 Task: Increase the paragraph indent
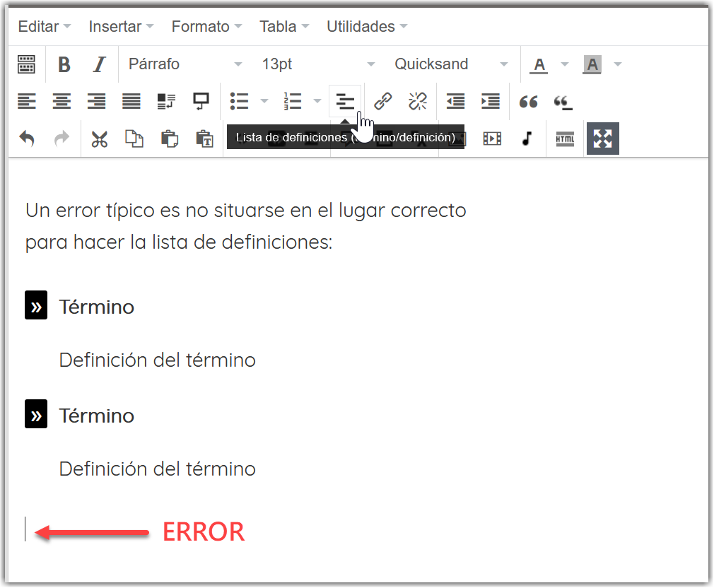click(491, 101)
